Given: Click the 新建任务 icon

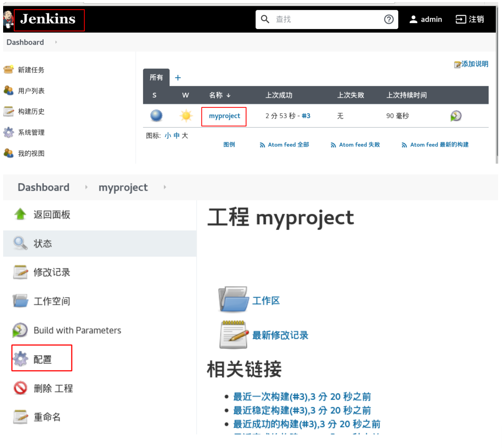Looking at the screenshot, I should pyautogui.click(x=9, y=69).
